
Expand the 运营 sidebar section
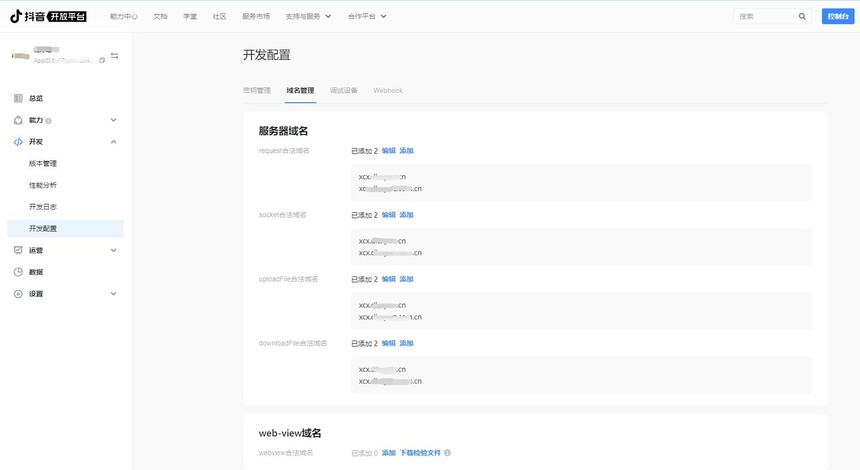tap(113, 250)
